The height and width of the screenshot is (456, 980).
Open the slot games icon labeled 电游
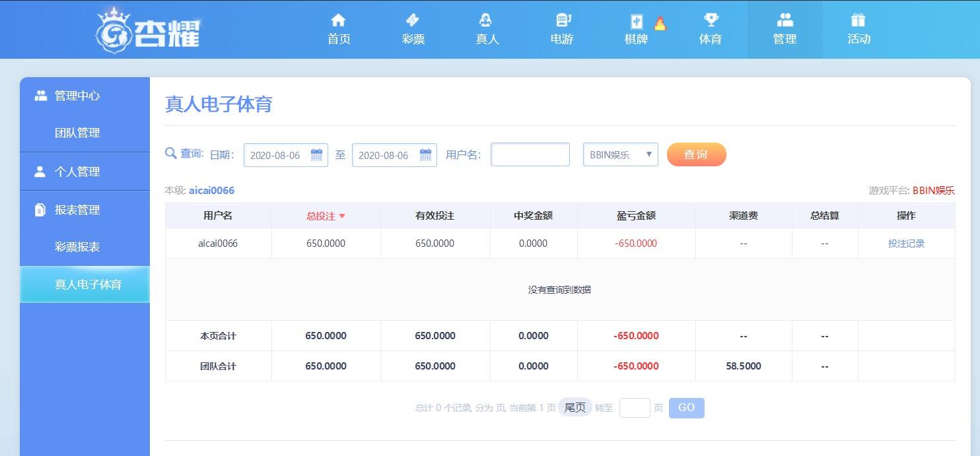[x=562, y=20]
